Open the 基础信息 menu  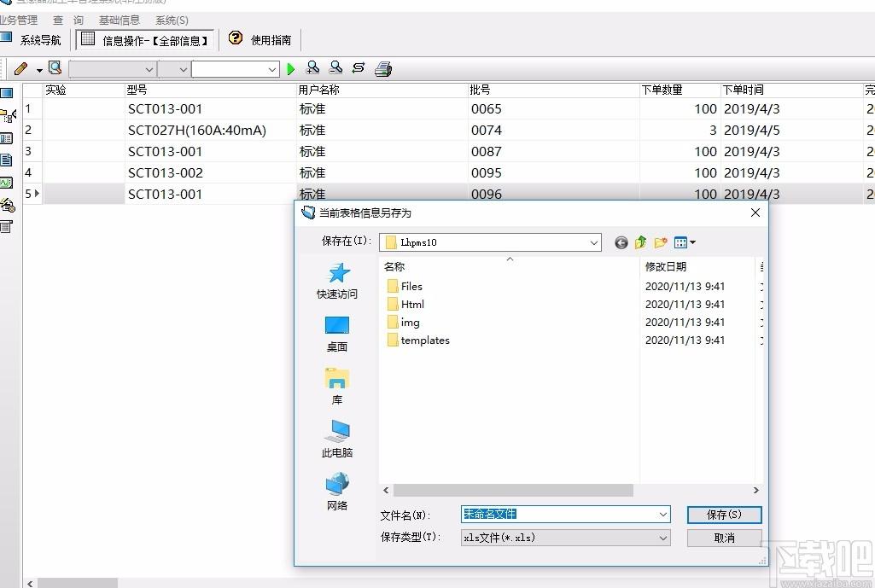pos(120,20)
